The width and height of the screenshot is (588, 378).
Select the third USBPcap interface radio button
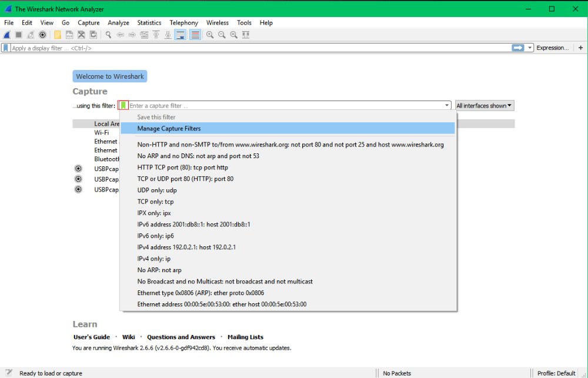point(78,189)
